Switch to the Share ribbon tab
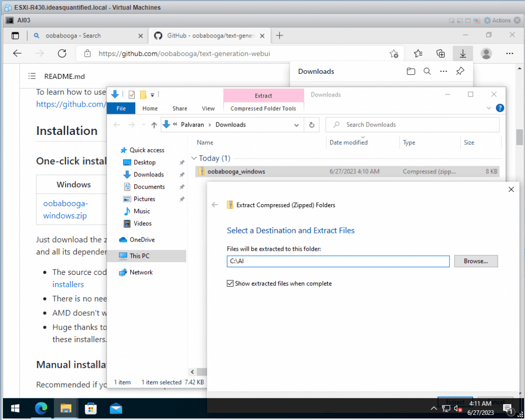525x420 pixels. tap(180, 109)
